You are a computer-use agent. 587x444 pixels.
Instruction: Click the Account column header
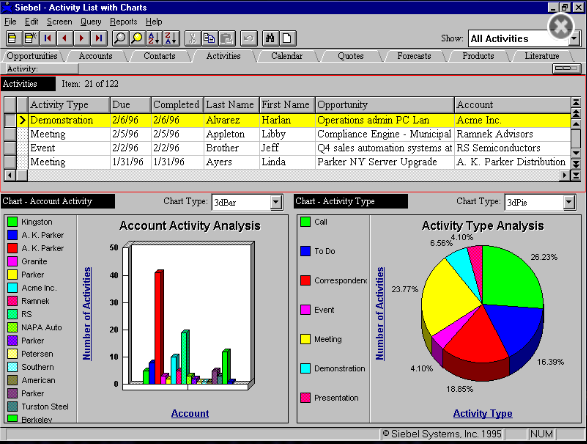click(512, 105)
